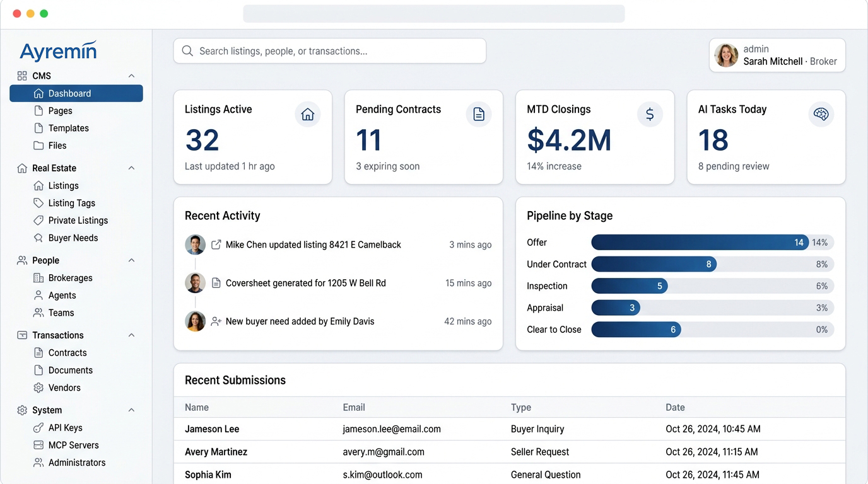
Task: Click the 8 pending review text
Action: click(x=734, y=166)
